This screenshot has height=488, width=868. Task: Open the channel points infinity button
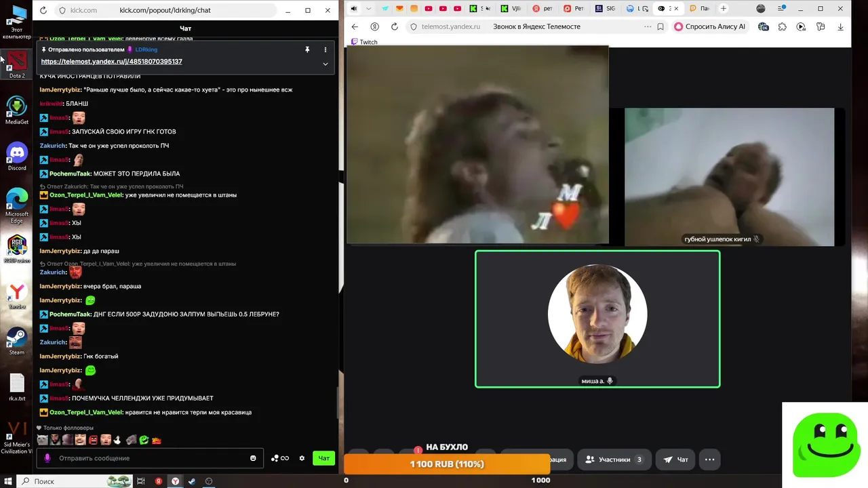pos(280,458)
